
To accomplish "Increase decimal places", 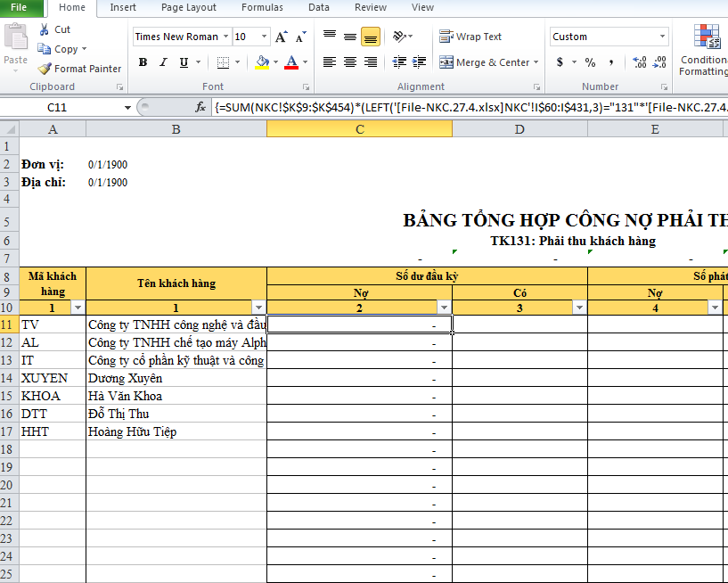I will pos(640,62).
